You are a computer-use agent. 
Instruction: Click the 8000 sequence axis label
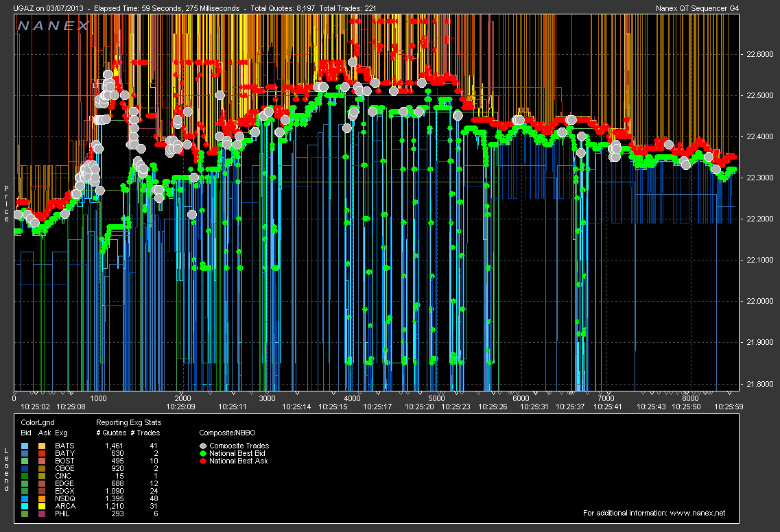point(690,398)
